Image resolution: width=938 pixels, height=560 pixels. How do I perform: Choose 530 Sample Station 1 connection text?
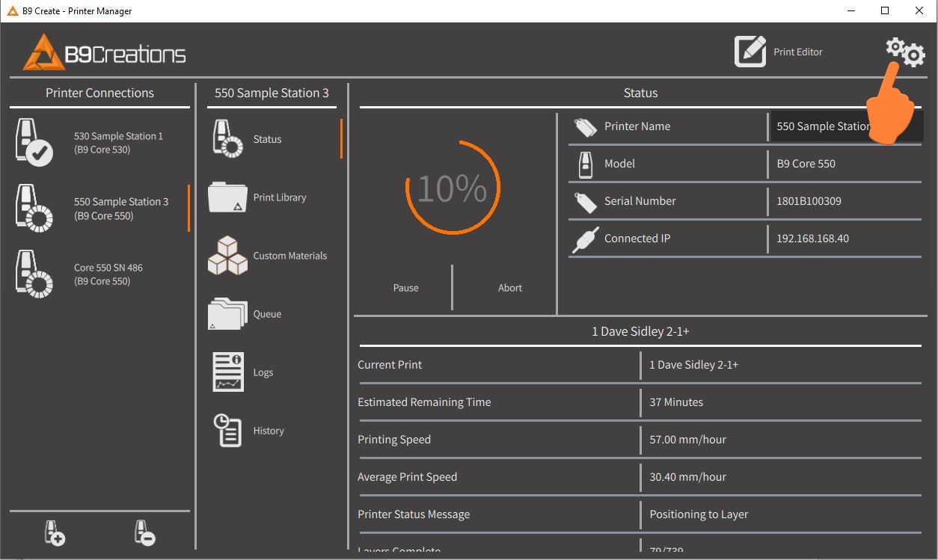[x=118, y=143]
